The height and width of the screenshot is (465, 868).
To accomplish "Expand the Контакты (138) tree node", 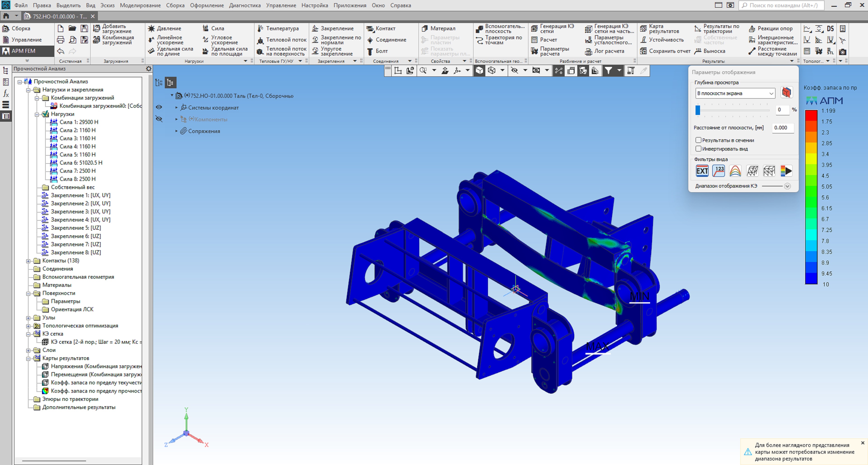I will click(29, 261).
